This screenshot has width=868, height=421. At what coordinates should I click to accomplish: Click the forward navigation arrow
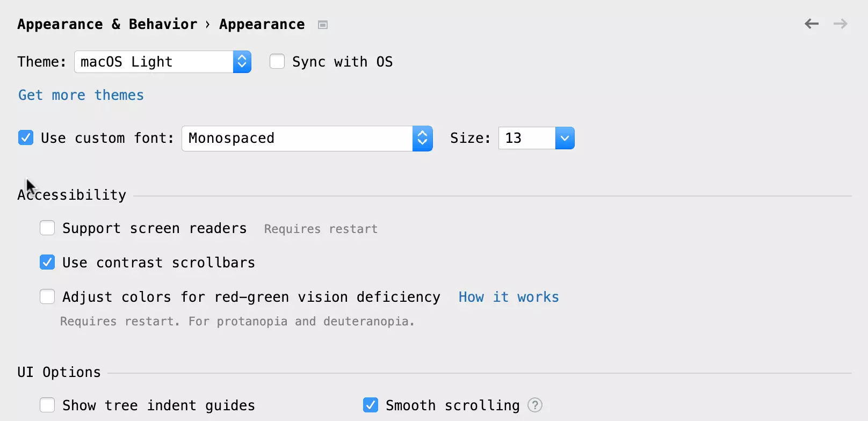tap(840, 24)
